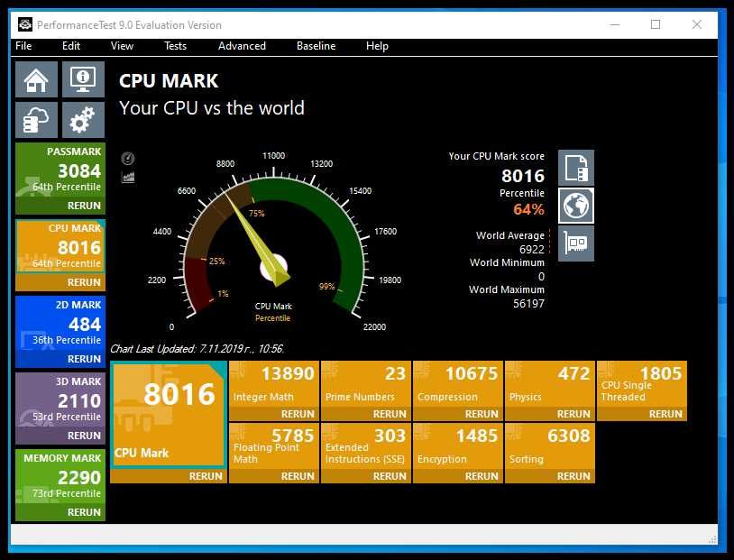Viewport: 734px width, 560px height.
Task: Rerun the Integer Math test
Action: point(298,415)
